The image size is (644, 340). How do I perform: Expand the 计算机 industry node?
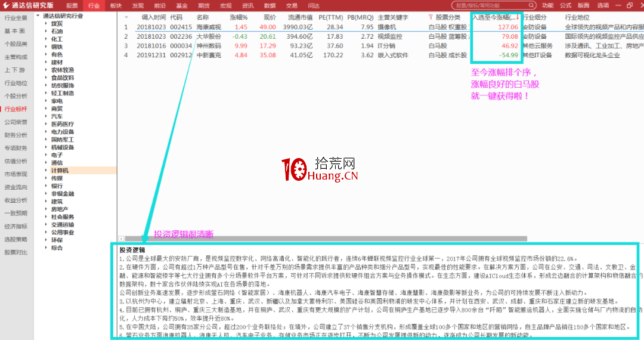(46, 171)
